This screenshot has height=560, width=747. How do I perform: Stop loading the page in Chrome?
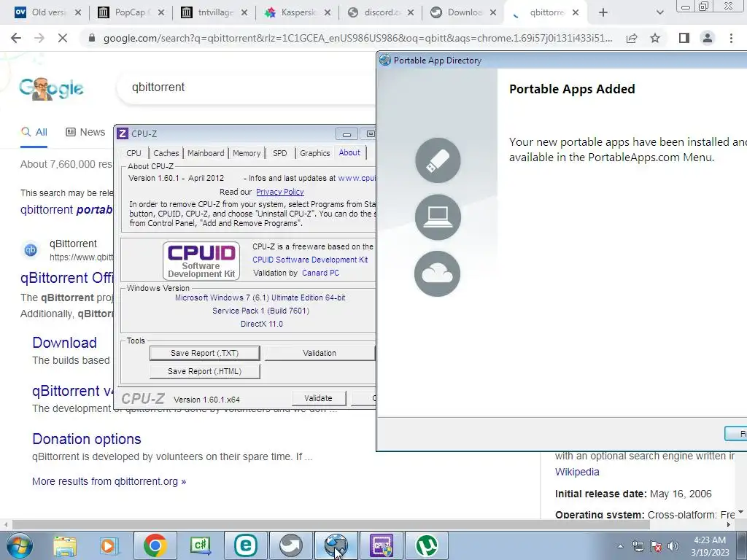(63, 38)
